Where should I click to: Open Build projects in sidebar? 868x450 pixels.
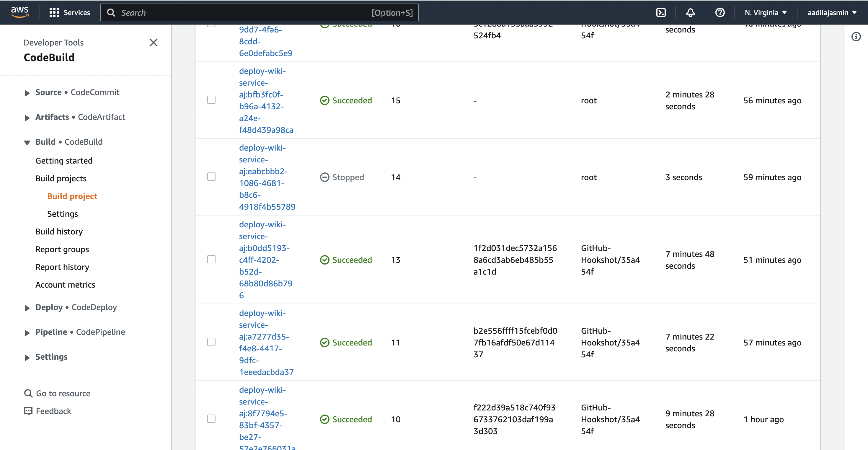(x=61, y=178)
